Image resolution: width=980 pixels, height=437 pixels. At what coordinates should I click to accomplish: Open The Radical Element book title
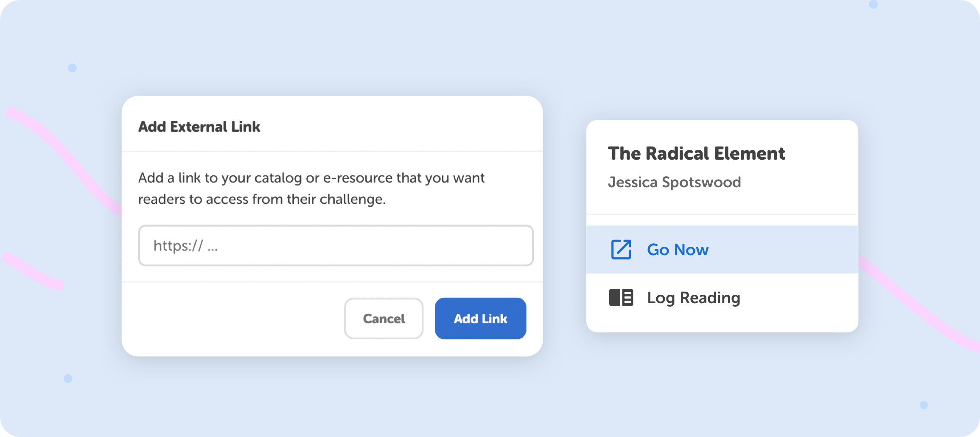click(x=696, y=153)
